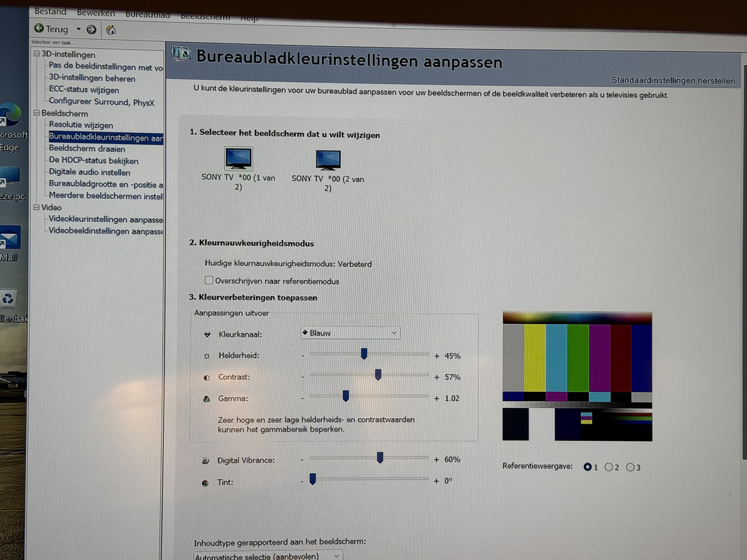This screenshot has width=747, height=560.
Task: Click the Tint icon
Action: pyautogui.click(x=205, y=483)
